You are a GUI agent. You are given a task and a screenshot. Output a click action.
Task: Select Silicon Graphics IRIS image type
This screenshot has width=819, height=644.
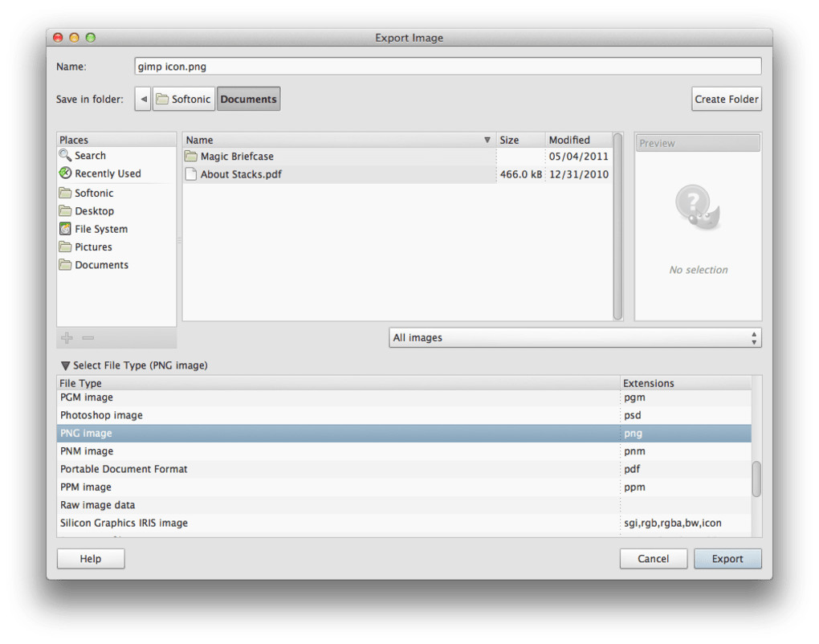(404, 523)
